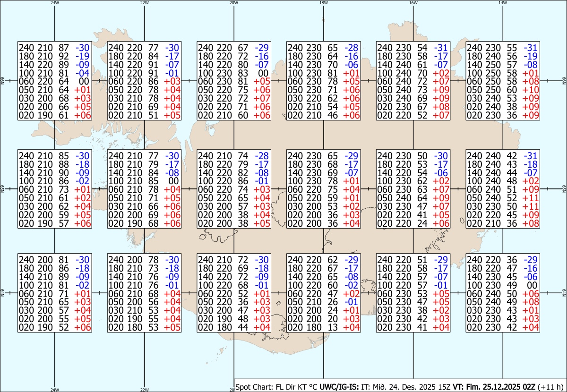Click the row 020 220 24 +06
Screen dimensions: 567x392
coord(413,223)
